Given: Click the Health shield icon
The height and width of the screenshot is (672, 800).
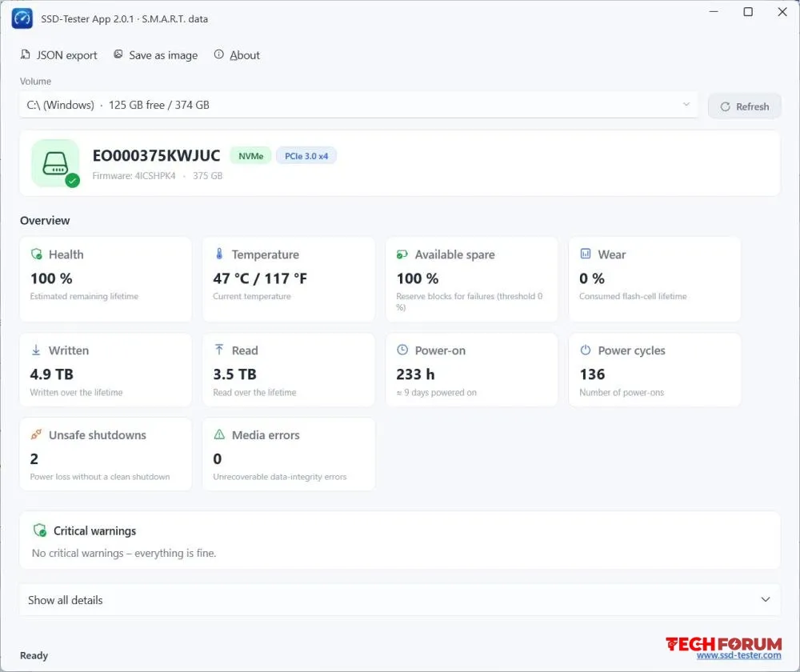Looking at the screenshot, I should pyautogui.click(x=37, y=254).
